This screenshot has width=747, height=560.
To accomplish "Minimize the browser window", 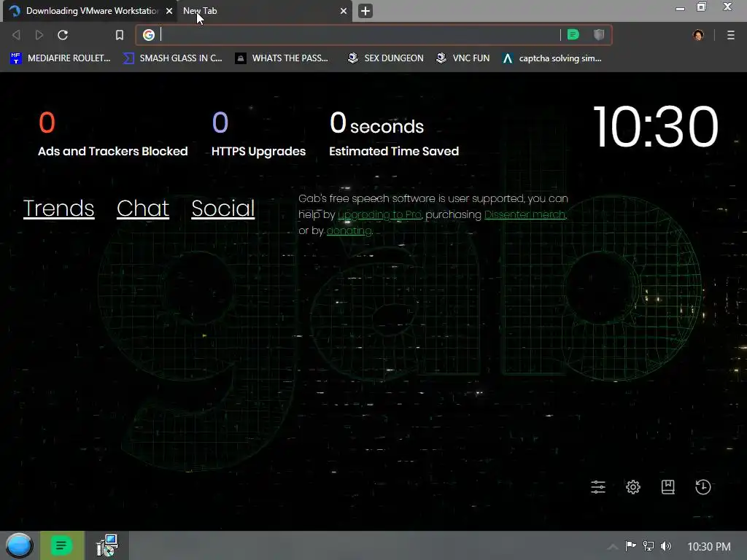I will click(681, 8).
